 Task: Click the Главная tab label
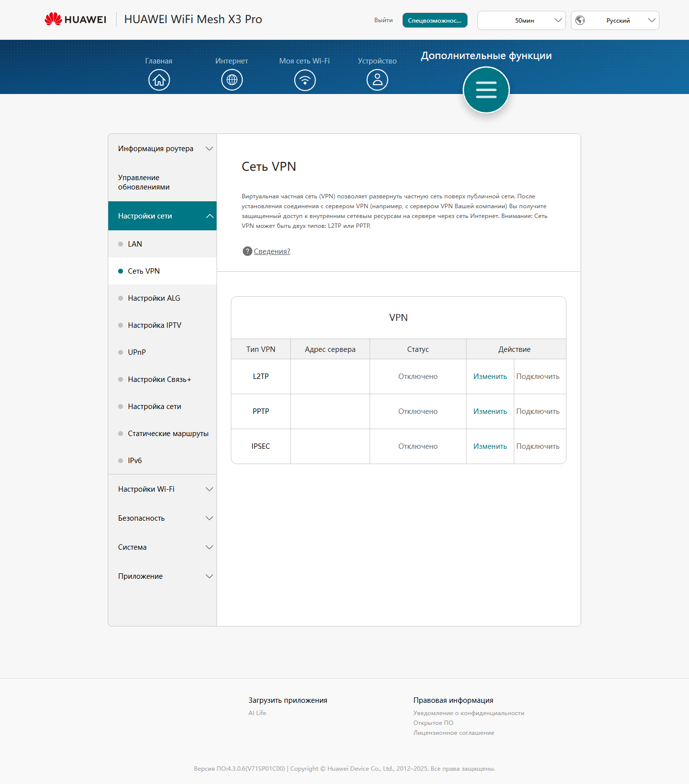pos(158,61)
